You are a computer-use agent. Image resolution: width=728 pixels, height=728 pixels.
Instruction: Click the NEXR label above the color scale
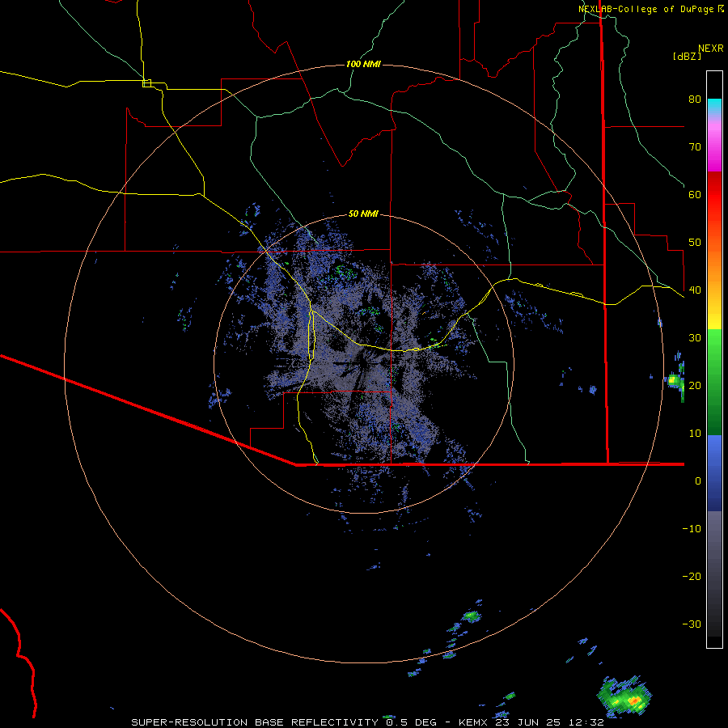711,49
